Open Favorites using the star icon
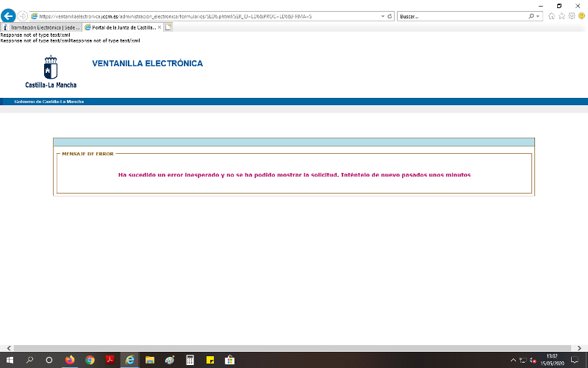 tap(561, 15)
